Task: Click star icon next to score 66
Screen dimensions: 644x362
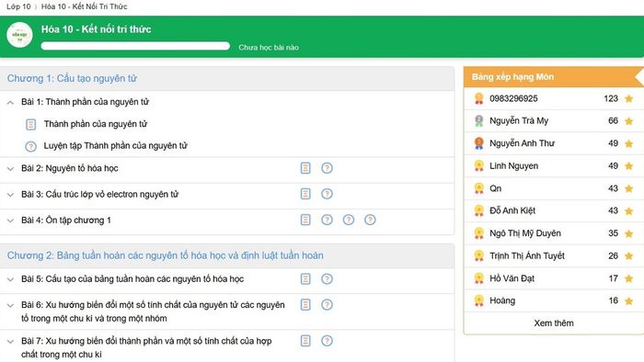Action: pyautogui.click(x=628, y=121)
